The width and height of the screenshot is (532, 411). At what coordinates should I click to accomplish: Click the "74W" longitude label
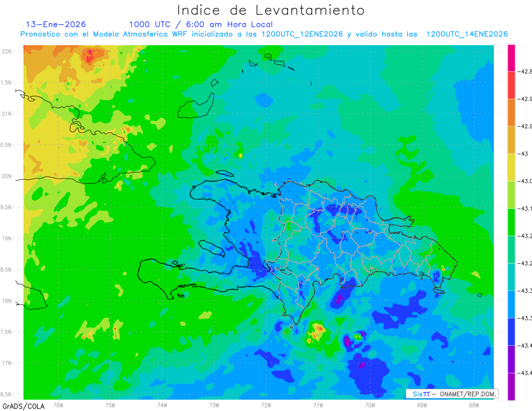(162, 405)
